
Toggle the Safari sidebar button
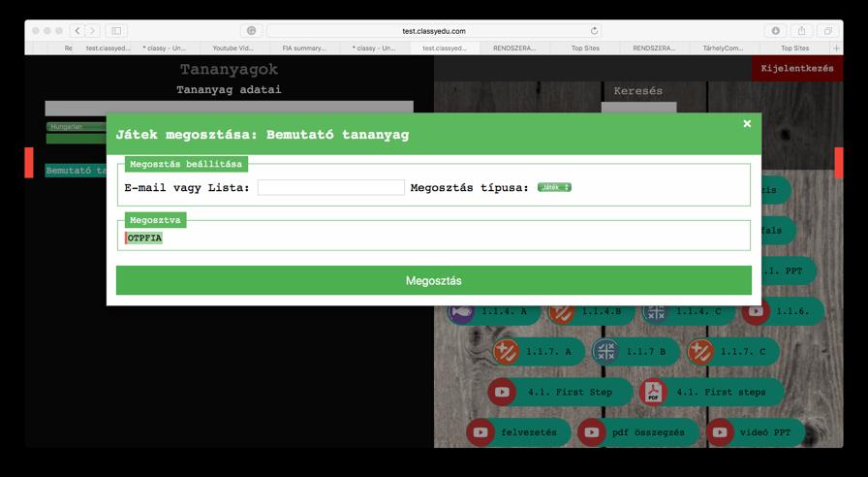(x=116, y=31)
